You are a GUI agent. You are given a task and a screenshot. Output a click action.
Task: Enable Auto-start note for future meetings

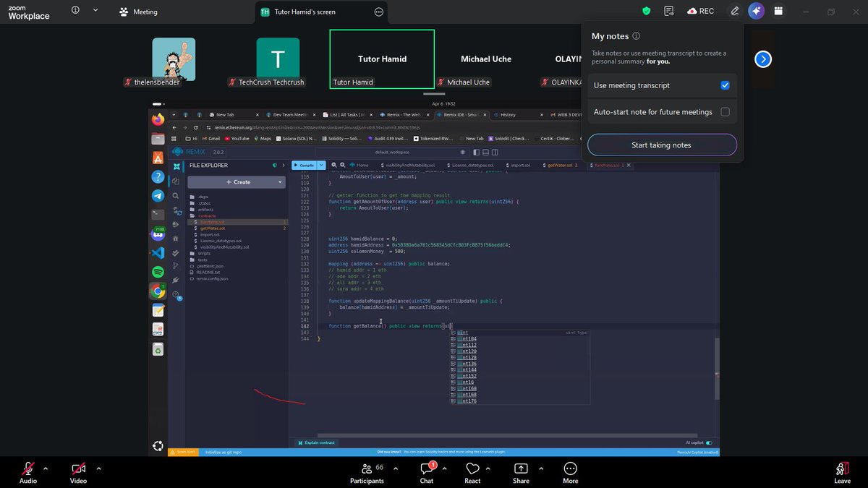coord(725,112)
